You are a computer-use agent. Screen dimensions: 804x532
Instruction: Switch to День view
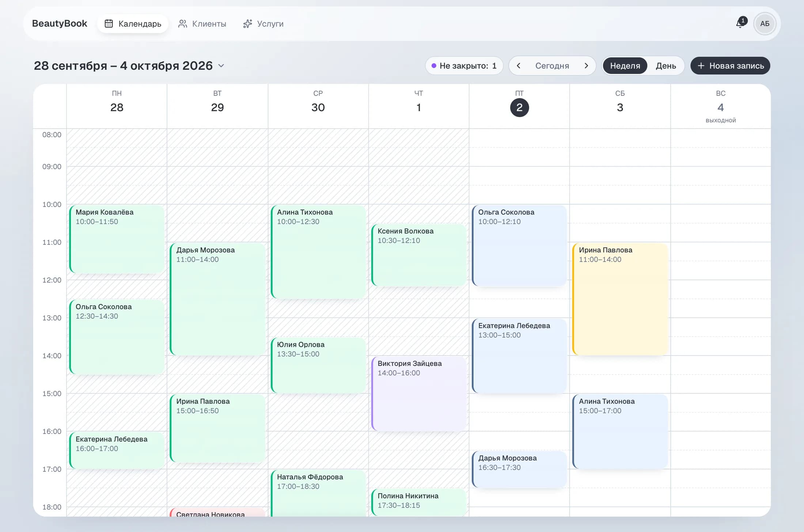(x=665, y=66)
